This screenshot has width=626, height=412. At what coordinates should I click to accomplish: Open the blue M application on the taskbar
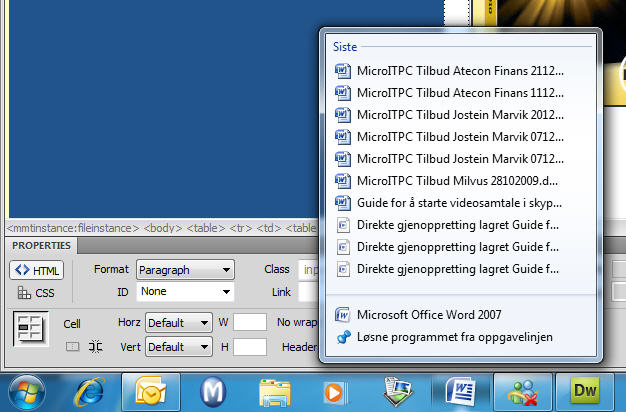(x=213, y=392)
